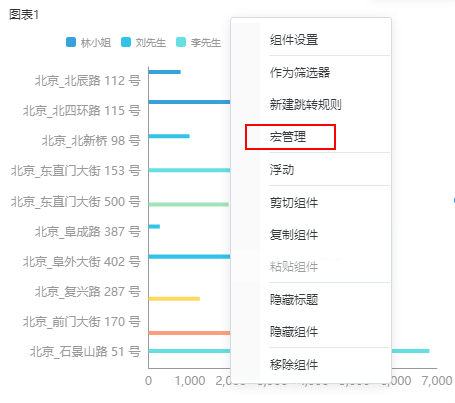Select 浮动 option in menu

(x=282, y=169)
